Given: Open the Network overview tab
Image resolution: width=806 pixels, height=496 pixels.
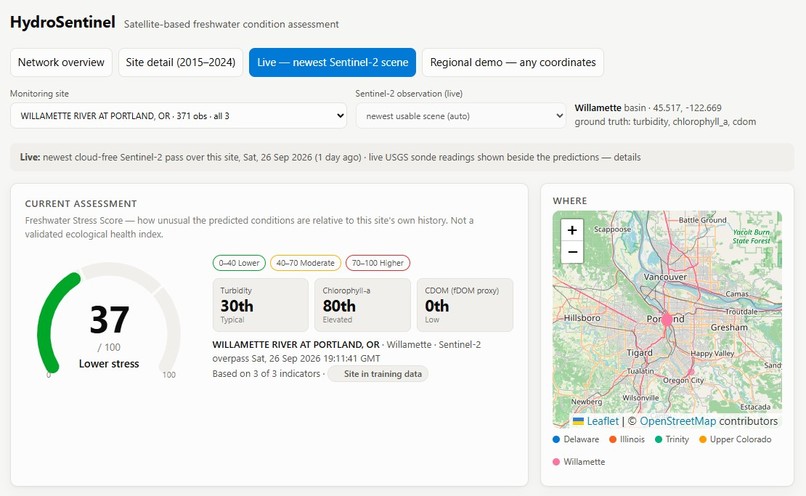Looking at the screenshot, I should pyautogui.click(x=61, y=63).
